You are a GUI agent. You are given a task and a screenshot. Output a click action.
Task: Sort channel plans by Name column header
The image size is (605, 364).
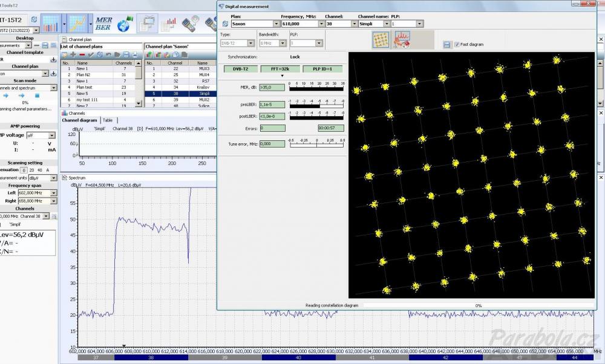pyautogui.click(x=93, y=63)
